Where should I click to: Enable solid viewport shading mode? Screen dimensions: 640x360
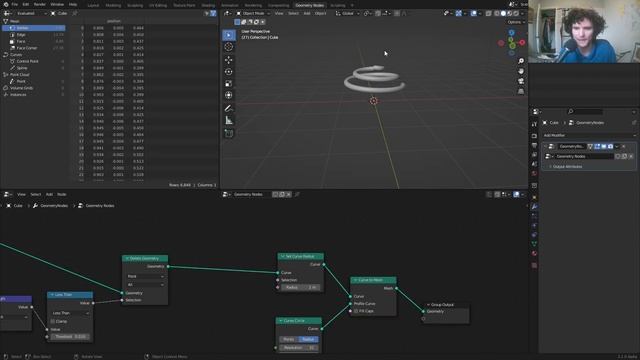[x=503, y=13]
